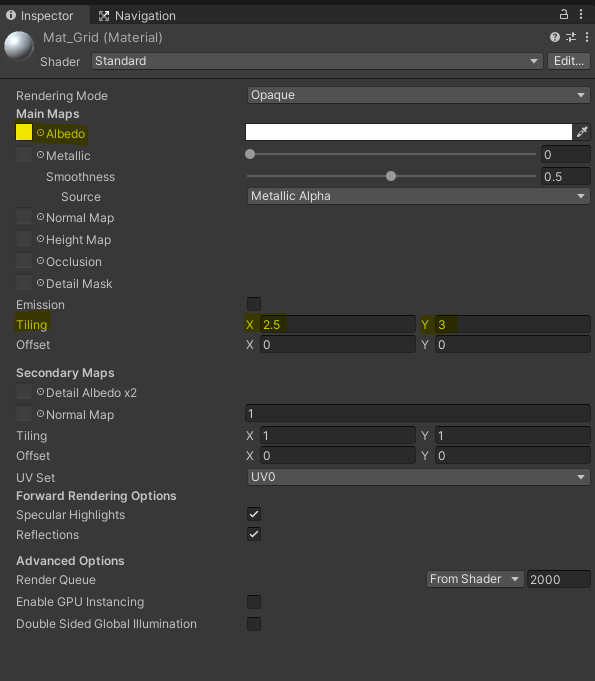Open the material header three-dot context menu
The height and width of the screenshot is (681, 595).
(x=587, y=37)
